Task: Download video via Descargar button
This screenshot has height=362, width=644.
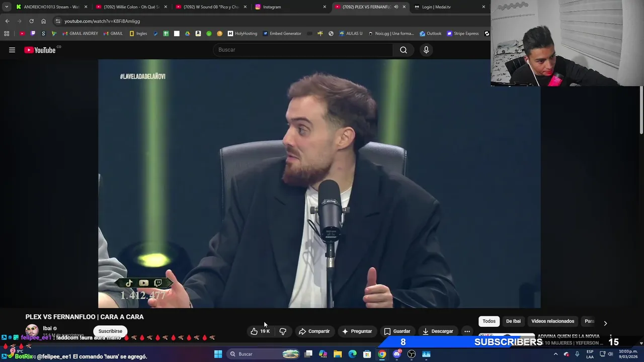Action: pos(438,331)
